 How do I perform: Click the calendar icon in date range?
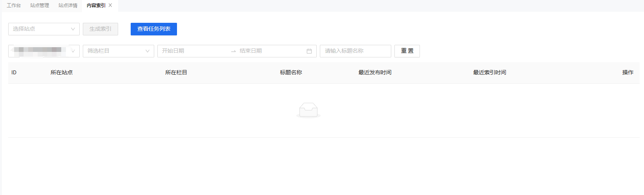(309, 51)
